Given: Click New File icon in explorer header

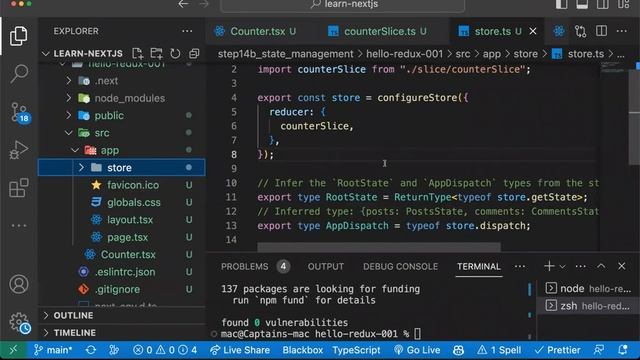Looking at the screenshot, I should click(x=138, y=53).
